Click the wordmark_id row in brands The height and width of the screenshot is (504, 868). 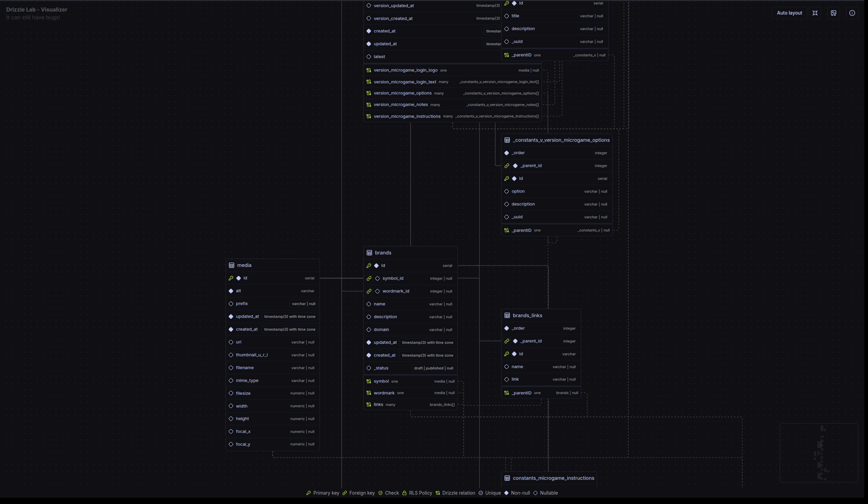pyautogui.click(x=396, y=291)
